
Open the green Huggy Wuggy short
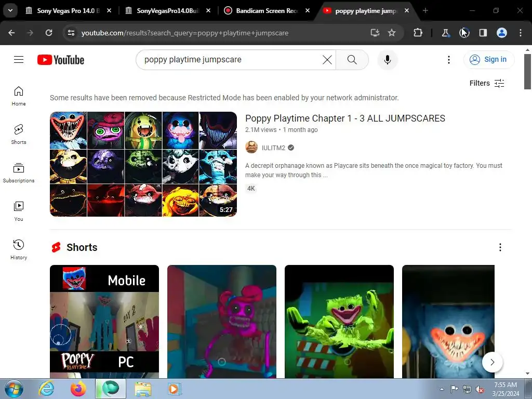point(339,321)
